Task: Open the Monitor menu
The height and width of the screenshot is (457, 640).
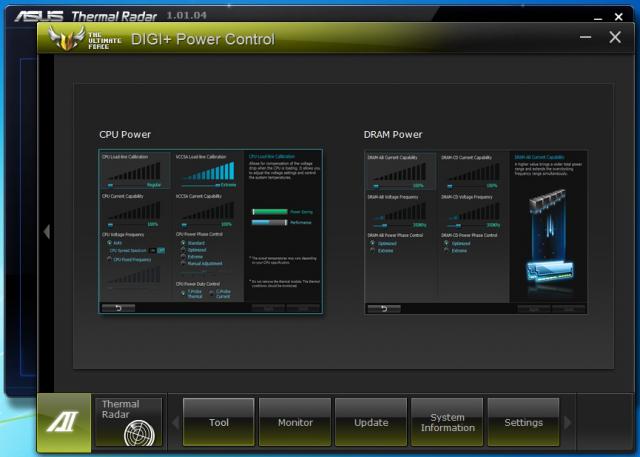Action: click(x=295, y=422)
